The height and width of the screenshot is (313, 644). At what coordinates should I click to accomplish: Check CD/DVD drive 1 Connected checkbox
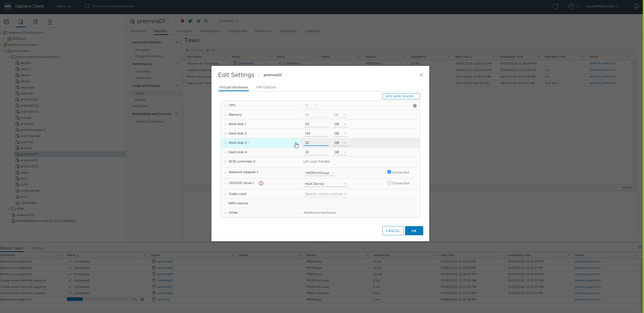click(x=389, y=183)
